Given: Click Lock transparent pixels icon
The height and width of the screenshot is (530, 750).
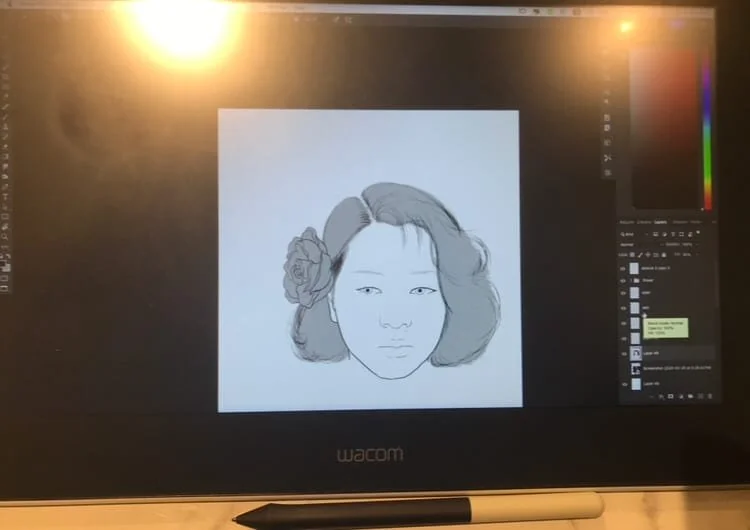Looking at the screenshot, I should (x=632, y=255).
